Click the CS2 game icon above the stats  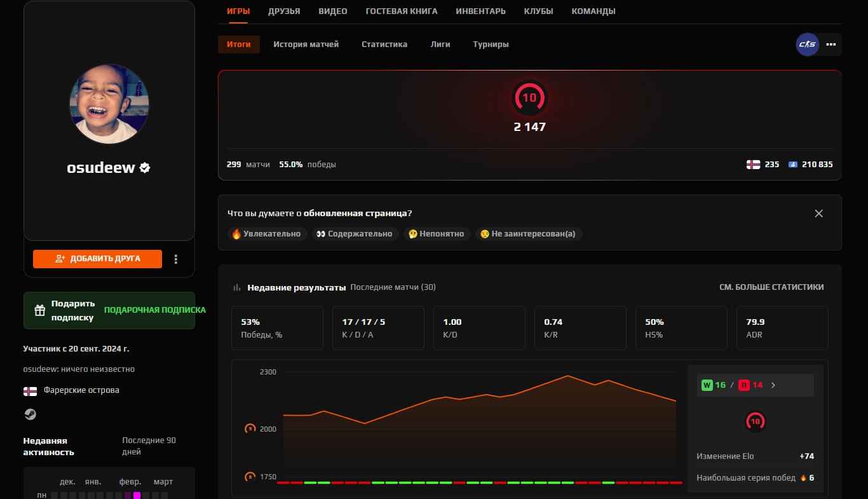[x=807, y=44]
